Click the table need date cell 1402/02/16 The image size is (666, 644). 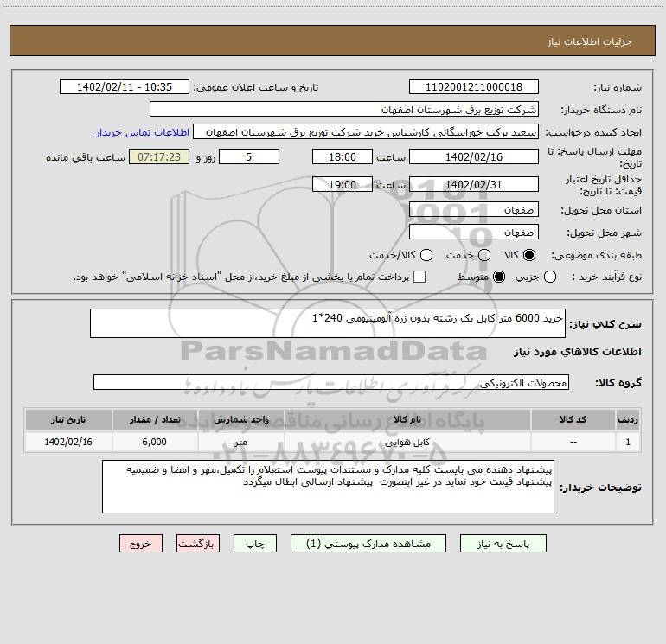coord(68,442)
